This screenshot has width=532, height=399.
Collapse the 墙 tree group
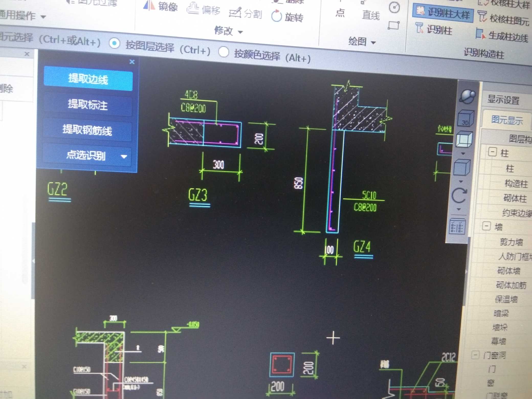pos(486,226)
